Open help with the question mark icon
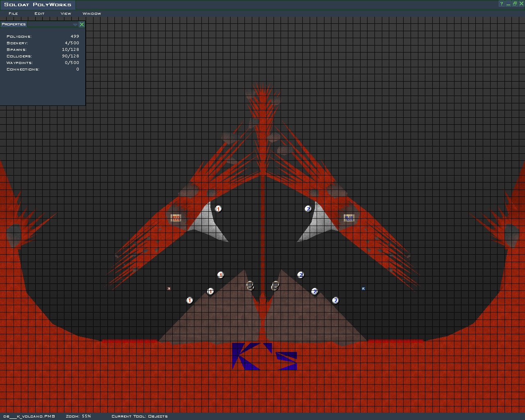This screenshot has width=525, height=420. 502,4
